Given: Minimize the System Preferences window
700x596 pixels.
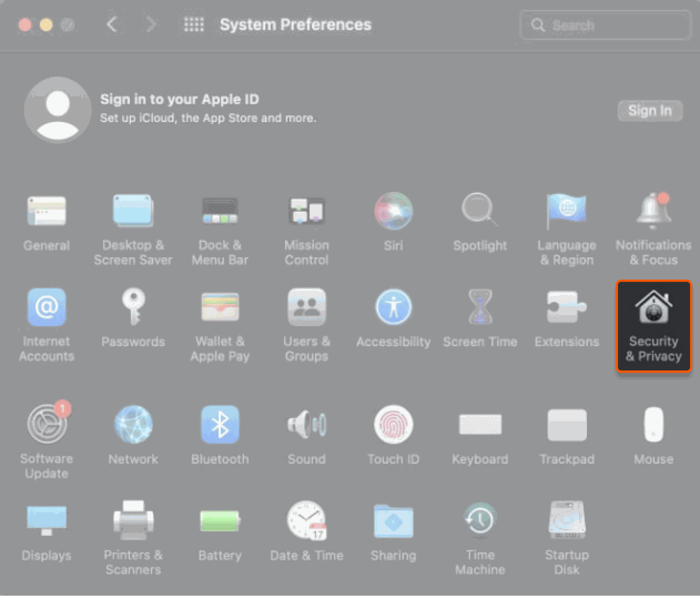Looking at the screenshot, I should [x=46, y=25].
